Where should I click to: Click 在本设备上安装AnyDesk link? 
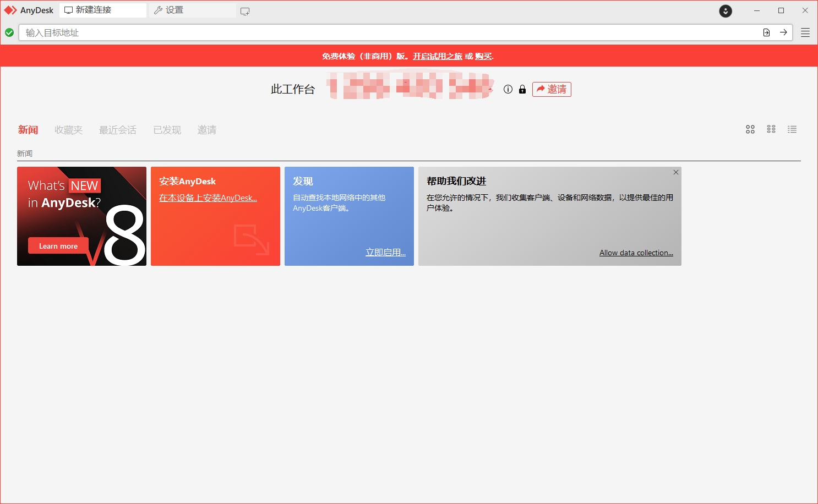click(x=208, y=198)
